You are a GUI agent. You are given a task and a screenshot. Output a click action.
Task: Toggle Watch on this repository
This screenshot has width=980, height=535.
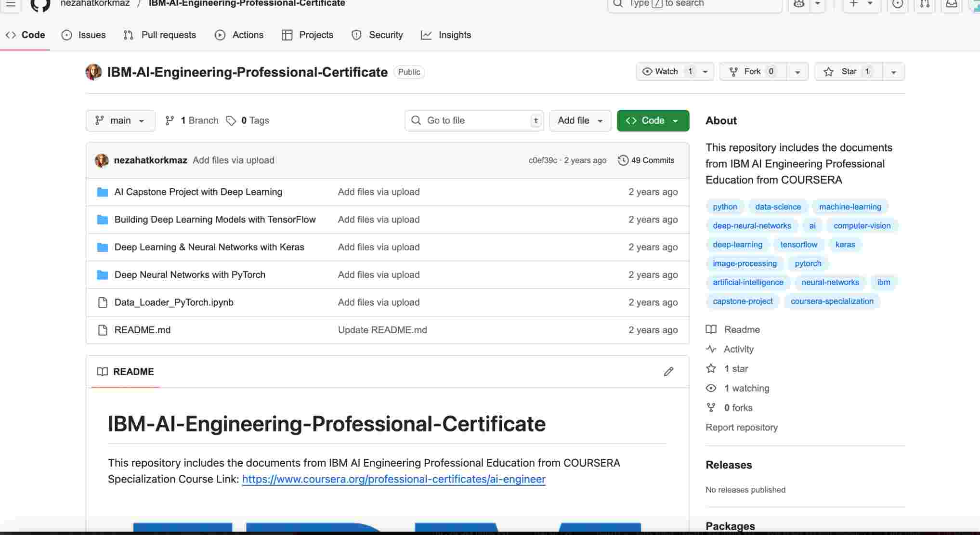click(666, 72)
